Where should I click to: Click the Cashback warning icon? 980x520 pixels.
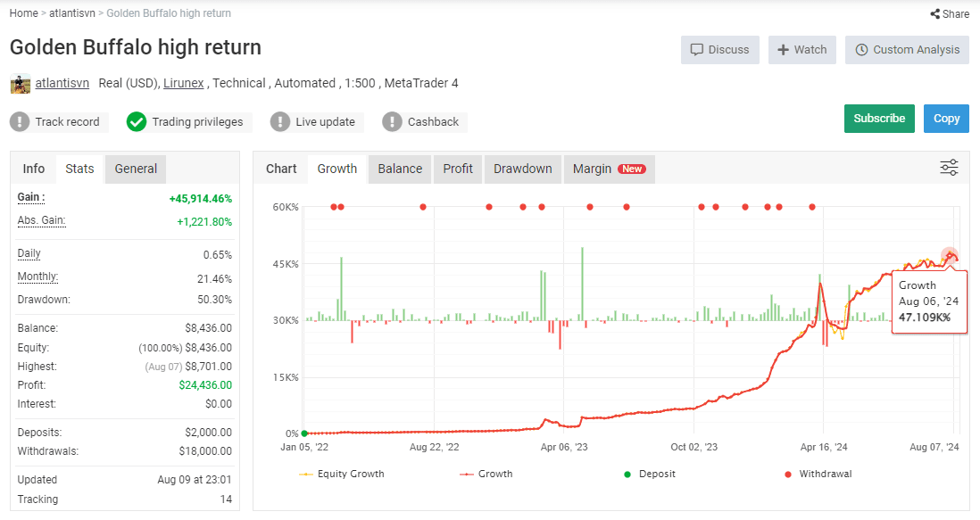(x=392, y=121)
